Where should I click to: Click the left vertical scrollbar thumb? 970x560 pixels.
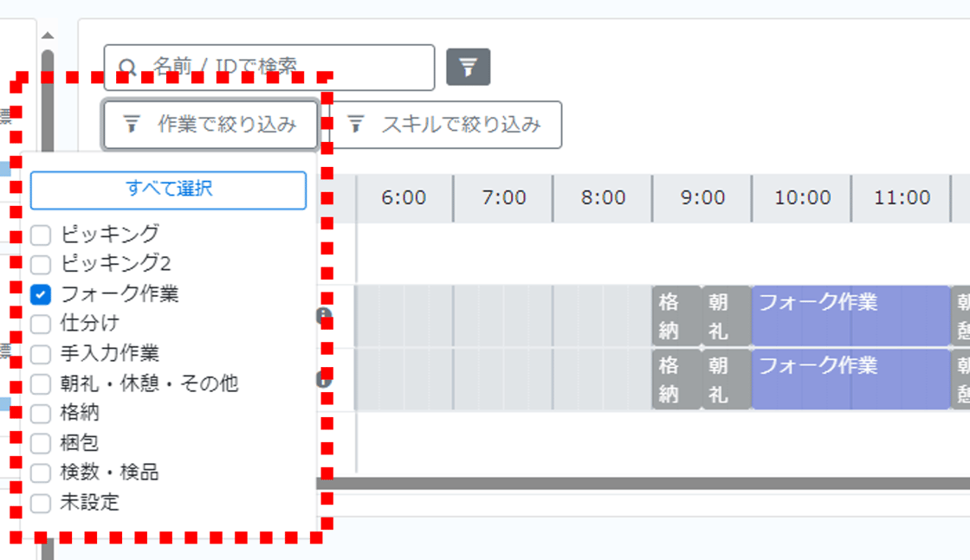48,102
